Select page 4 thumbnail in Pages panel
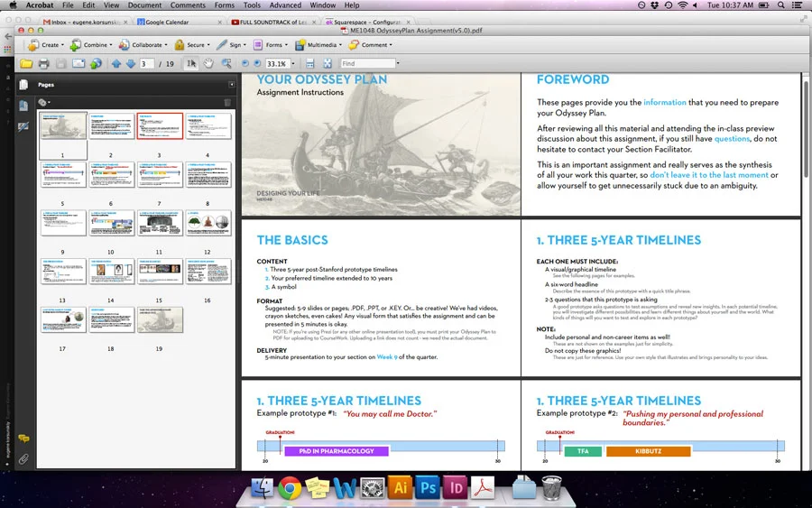Image resolution: width=812 pixels, height=508 pixels. pos(208,125)
